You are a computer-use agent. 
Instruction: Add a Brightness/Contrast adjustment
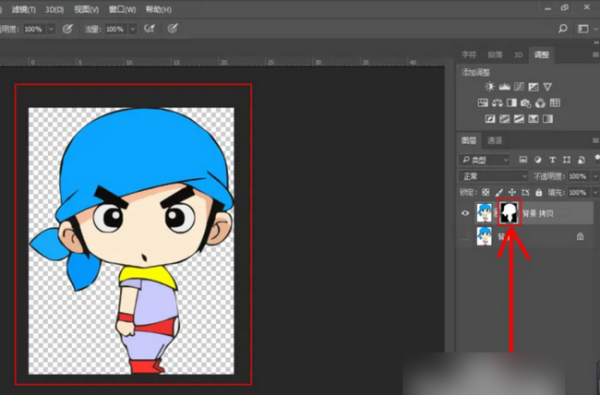coord(489,87)
